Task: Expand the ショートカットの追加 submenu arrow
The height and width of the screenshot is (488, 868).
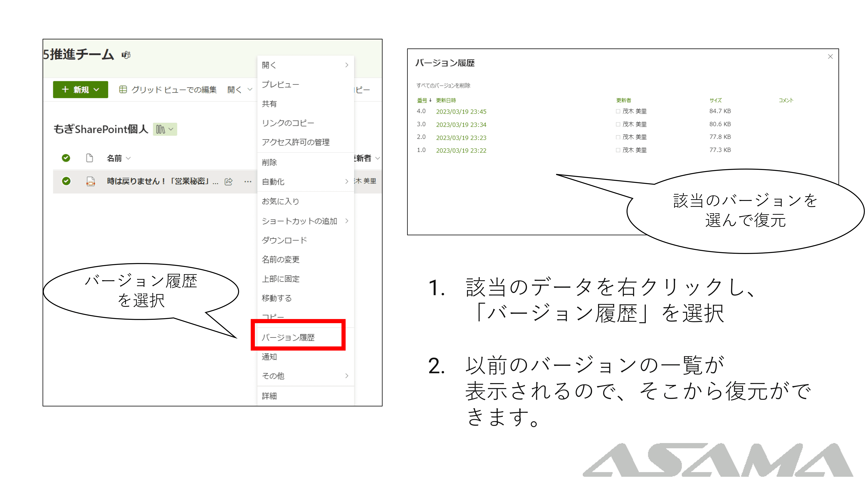Action: point(347,221)
